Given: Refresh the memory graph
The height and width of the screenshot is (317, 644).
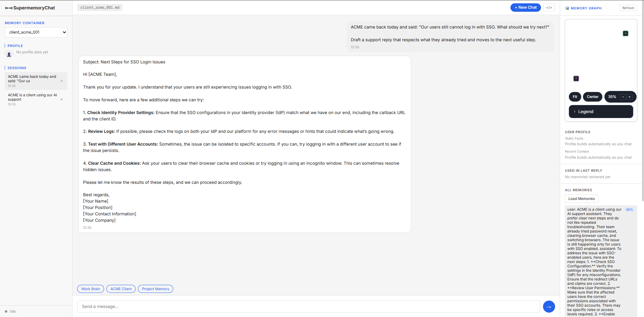Looking at the screenshot, I should click(628, 8).
